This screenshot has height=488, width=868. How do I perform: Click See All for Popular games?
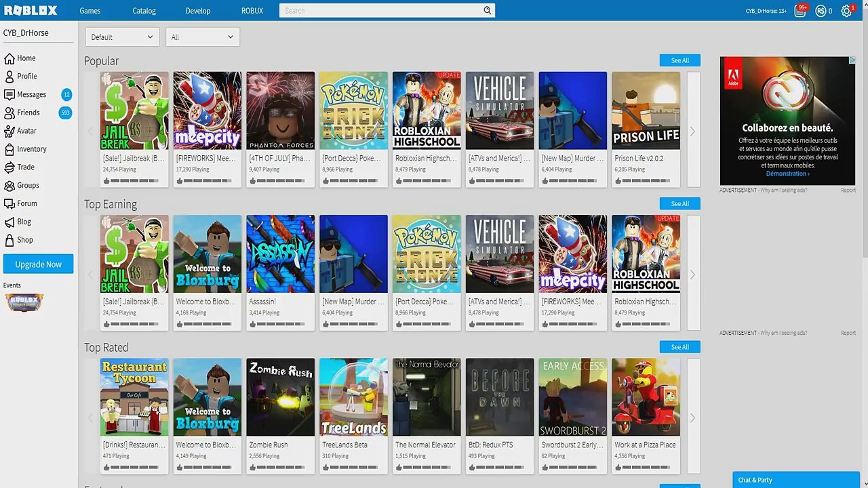click(x=680, y=60)
